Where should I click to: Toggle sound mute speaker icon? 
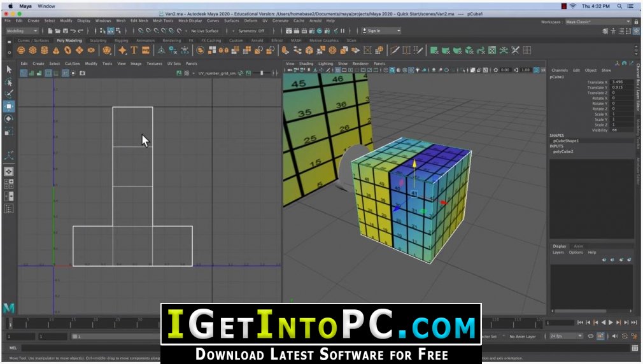[x=615, y=336]
